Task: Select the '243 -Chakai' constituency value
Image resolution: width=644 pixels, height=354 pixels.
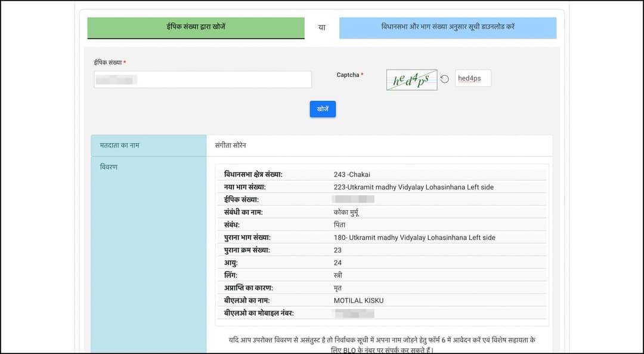Action: pyautogui.click(x=352, y=174)
